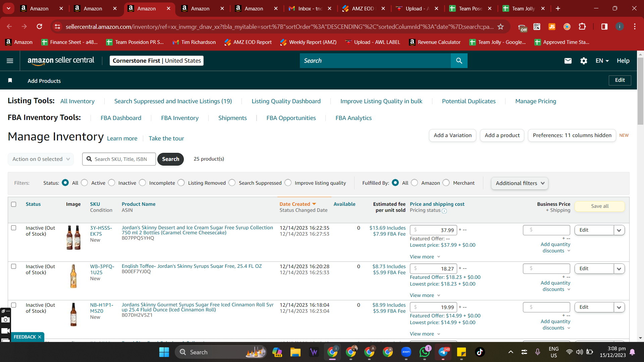Open the EN language dropdown
The height and width of the screenshot is (362, 644).
tap(602, 61)
